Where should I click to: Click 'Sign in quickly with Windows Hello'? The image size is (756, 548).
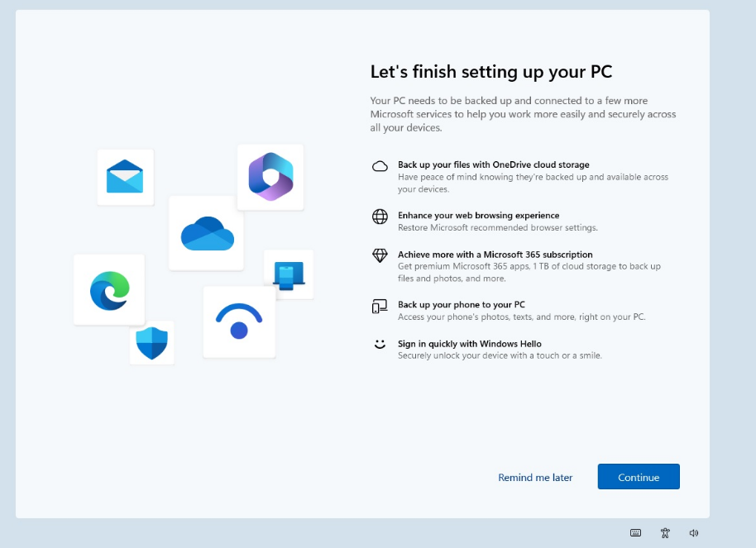[x=470, y=344]
